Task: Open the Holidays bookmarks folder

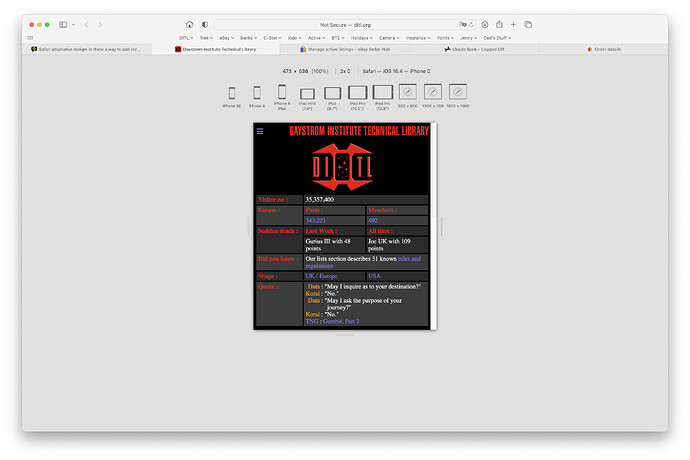Action: (x=362, y=38)
